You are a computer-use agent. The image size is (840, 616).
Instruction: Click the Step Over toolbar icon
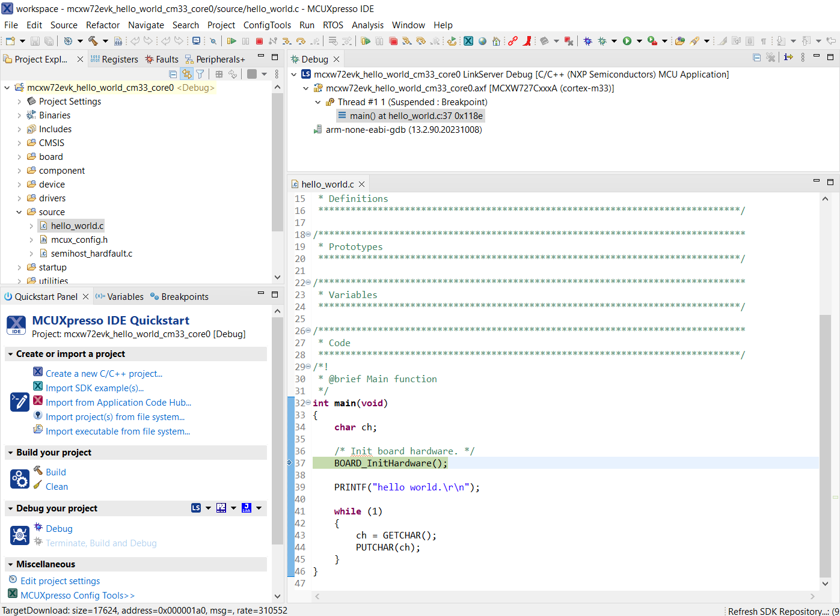coord(301,41)
